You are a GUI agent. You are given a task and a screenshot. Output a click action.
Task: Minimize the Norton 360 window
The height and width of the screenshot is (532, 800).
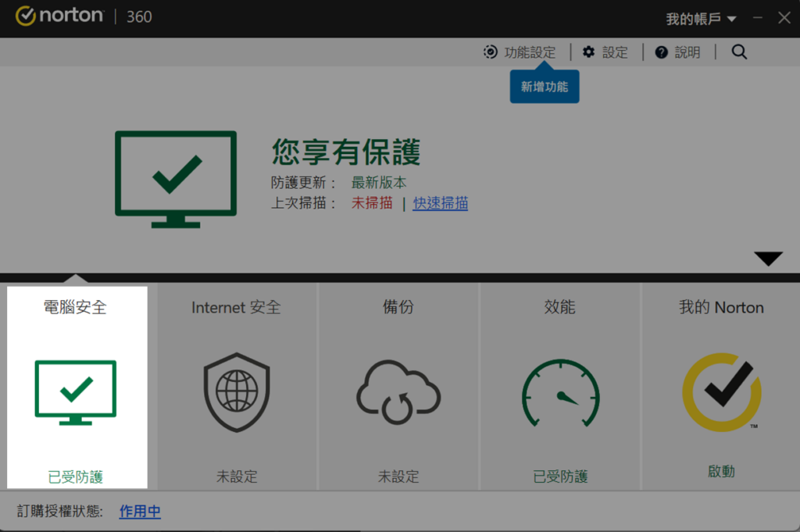(x=758, y=18)
